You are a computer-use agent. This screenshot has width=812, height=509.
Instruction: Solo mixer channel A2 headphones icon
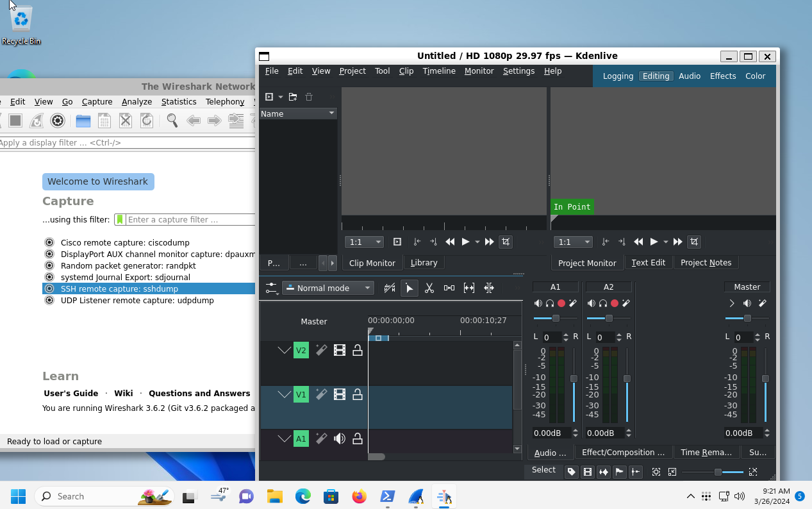603,303
